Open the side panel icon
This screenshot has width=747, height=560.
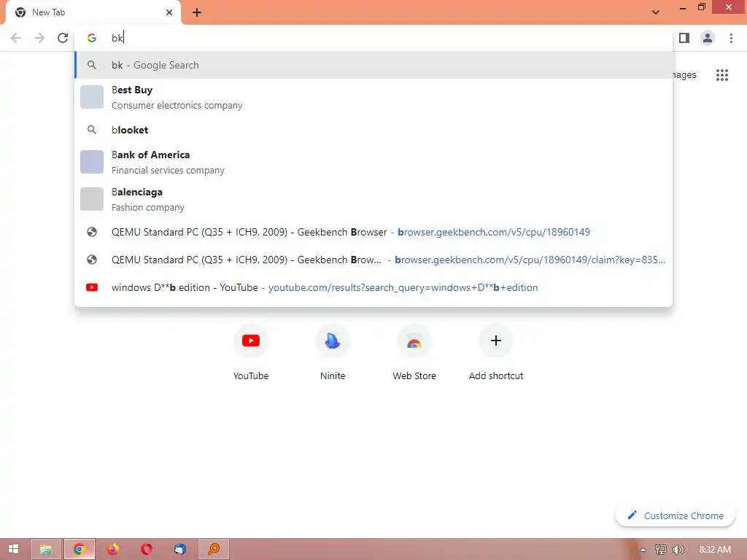(x=684, y=38)
